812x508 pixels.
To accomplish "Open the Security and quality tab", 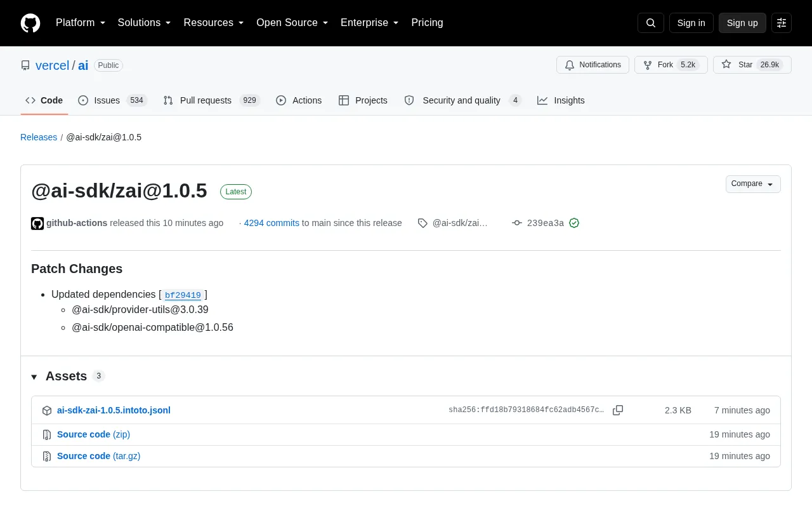I will [x=462, y=100].
